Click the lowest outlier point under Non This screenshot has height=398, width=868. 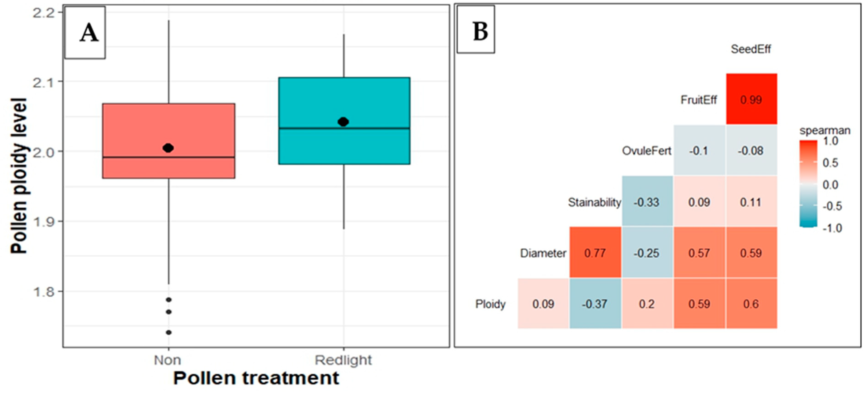(169, 333)
